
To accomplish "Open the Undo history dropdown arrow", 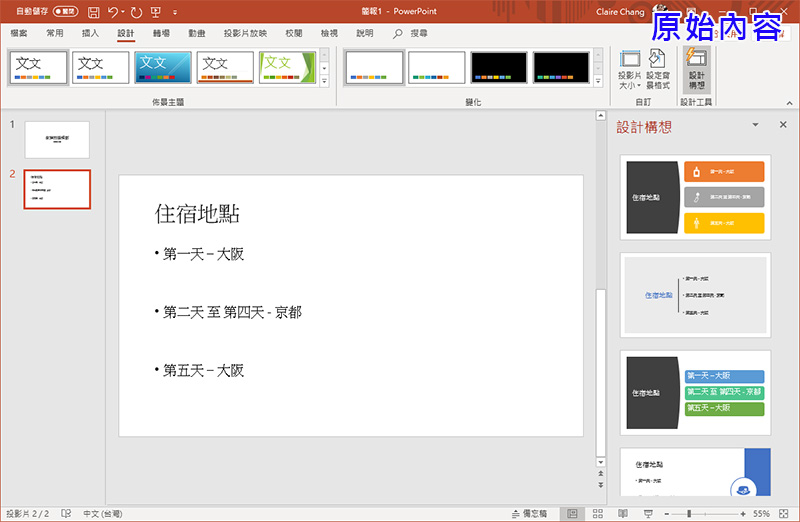I will [123, 12].
